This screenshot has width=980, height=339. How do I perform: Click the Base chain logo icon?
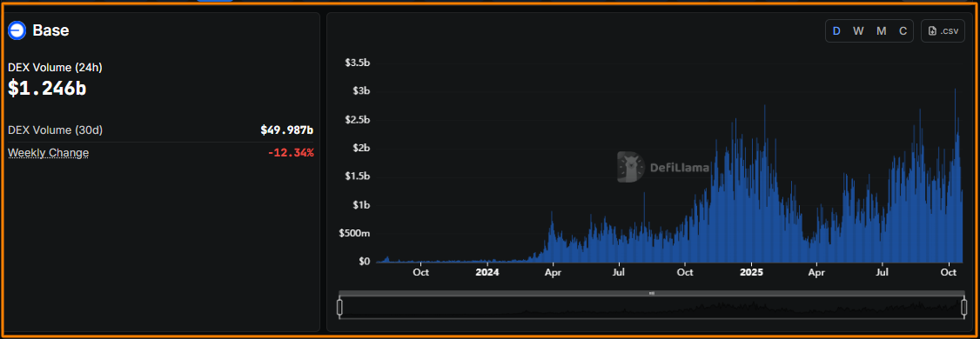pos(17,30)
